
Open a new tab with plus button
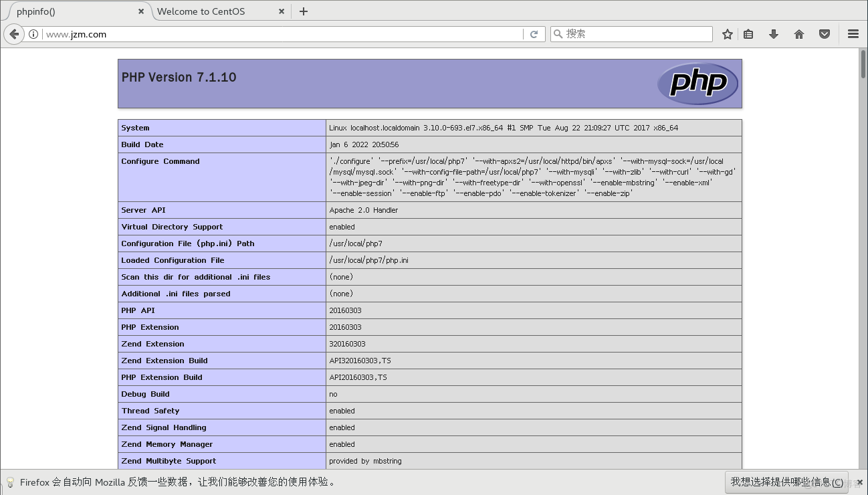coord(304,11)
